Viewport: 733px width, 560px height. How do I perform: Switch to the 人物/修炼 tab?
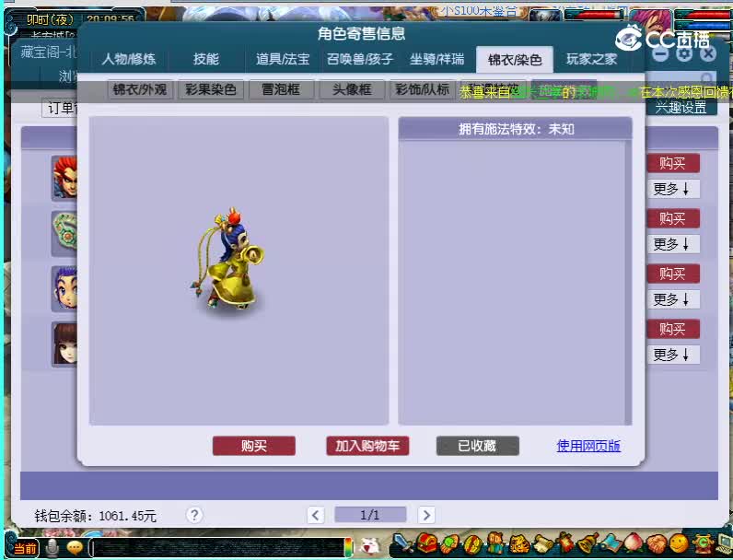point(129,59)
